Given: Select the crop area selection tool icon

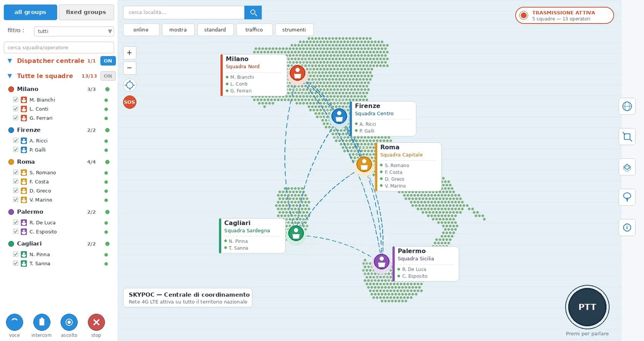Looking at the screenshot, I should pyautogui.click(x=627, y=137).
